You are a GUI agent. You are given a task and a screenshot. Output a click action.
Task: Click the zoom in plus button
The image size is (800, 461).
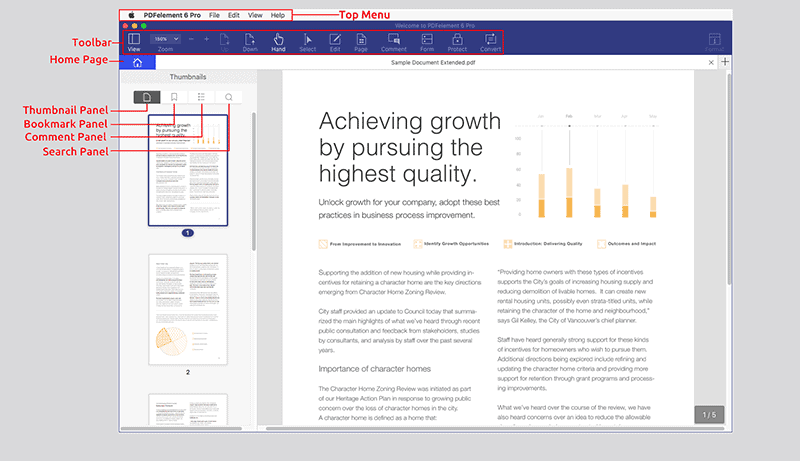click(x=207, y=39)
